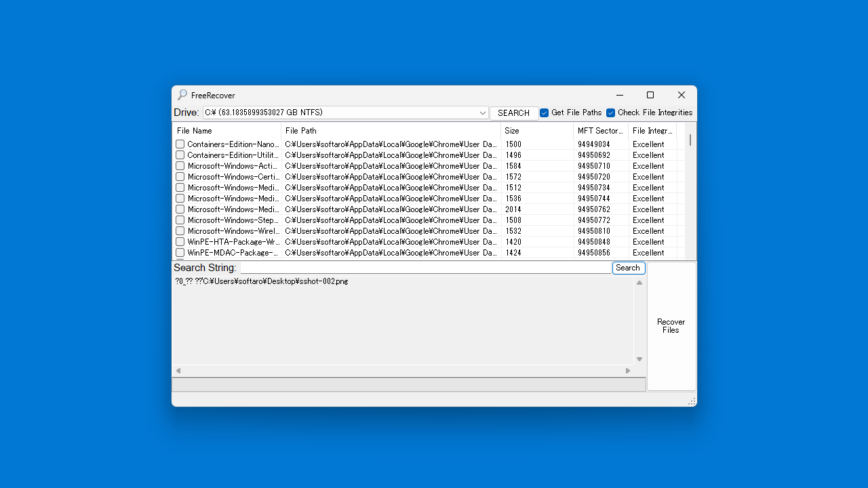This screenshot has width=868, height=488.
Task: Click size value 2014
Action: pos(513,209)
